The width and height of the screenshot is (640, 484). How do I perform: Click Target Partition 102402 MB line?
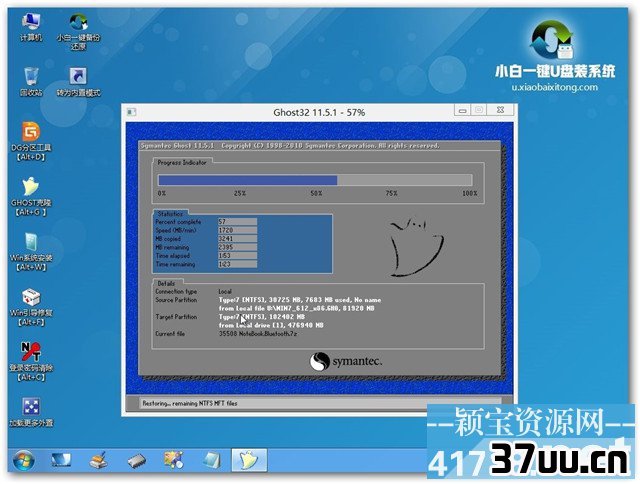click(262, 317)
